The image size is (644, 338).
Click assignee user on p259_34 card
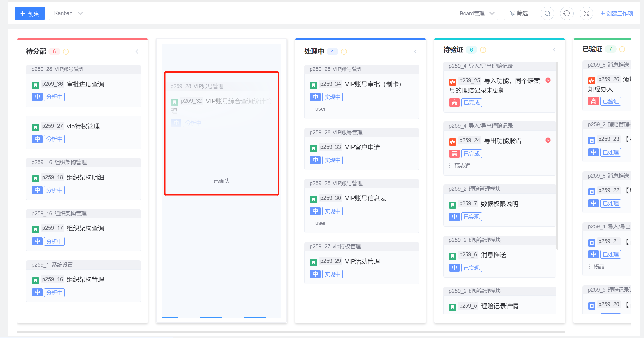(x=320, y=109)
